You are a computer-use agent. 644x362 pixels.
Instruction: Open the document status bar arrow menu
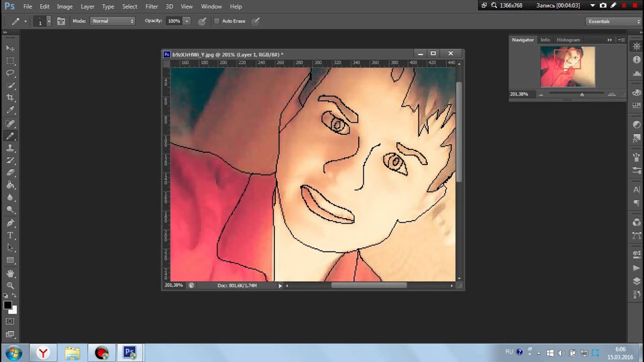280,286
